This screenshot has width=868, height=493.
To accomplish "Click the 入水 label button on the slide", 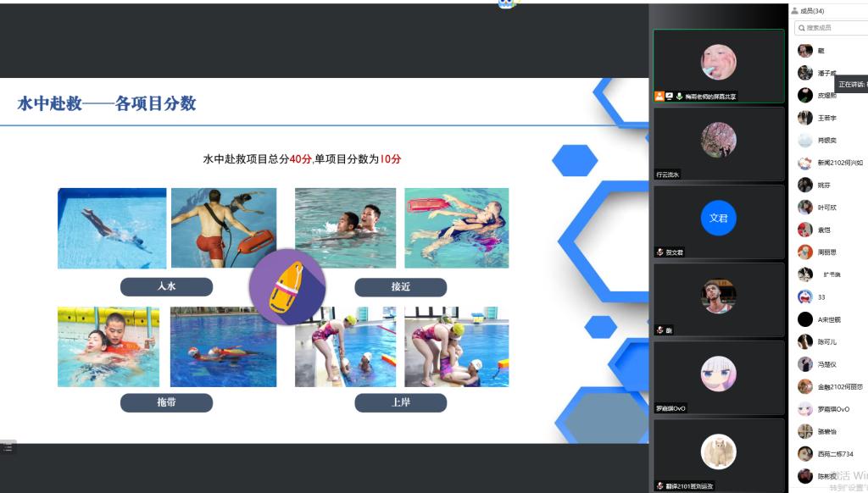I will 166,286.
